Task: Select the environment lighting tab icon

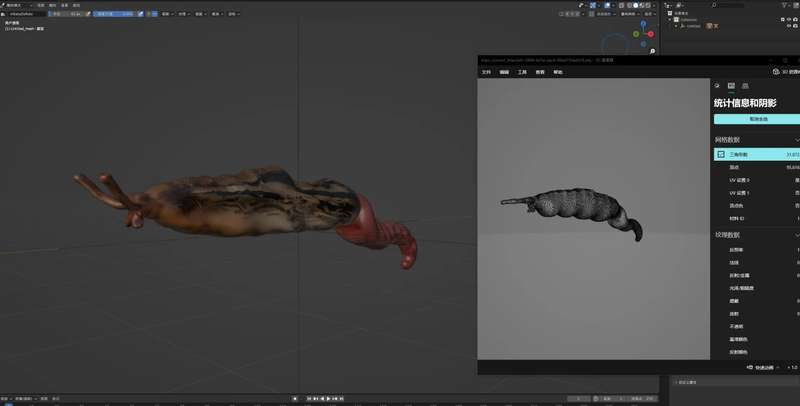Action: (717, 87)
